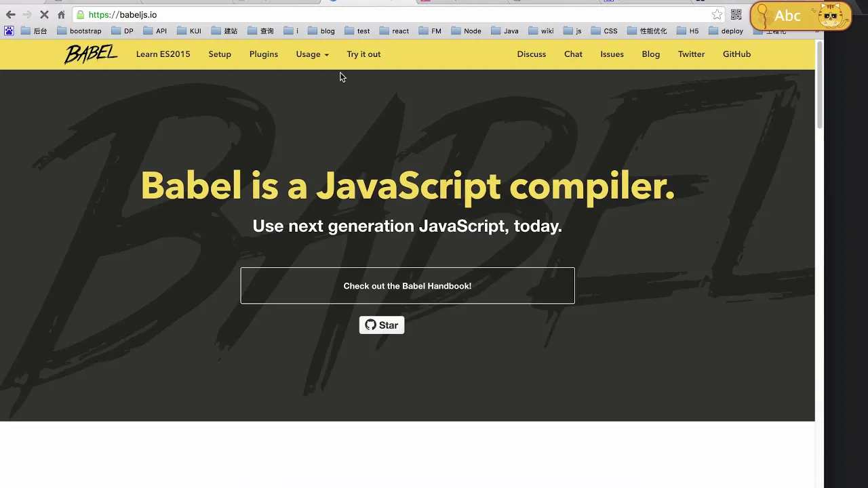Open the H5 bookmark folder
This screenshot has height=488, width=868.
pos(688,30)
